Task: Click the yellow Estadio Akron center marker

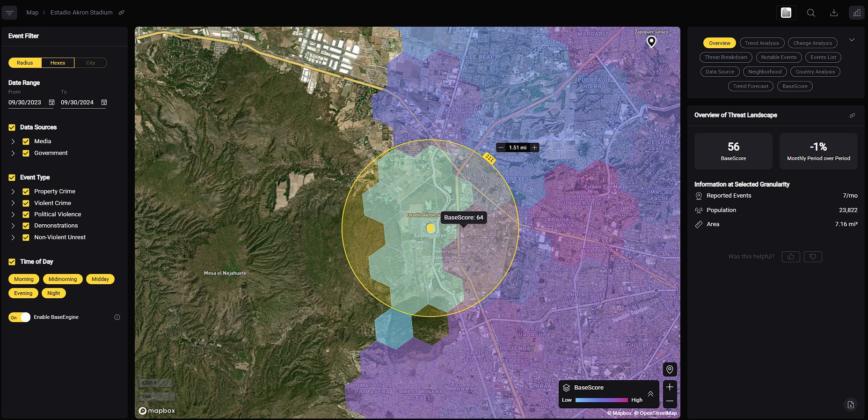Action: 430,228
